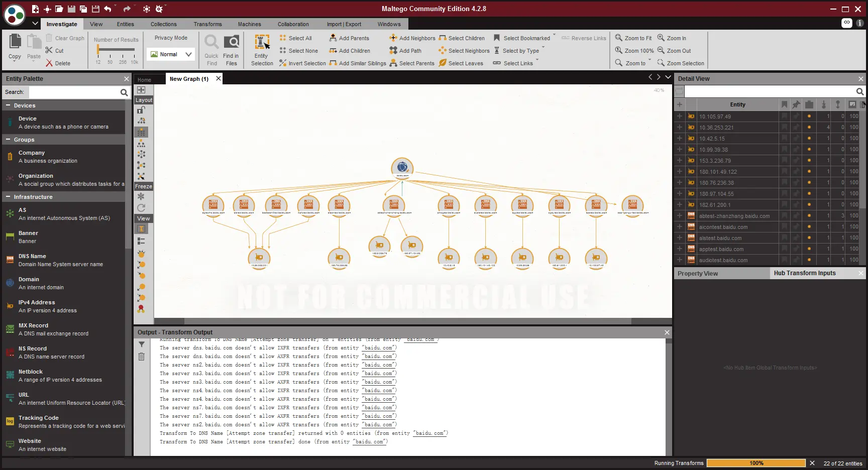Toggle pin for 10.36.253.221 row
This screenshot has width=868, height=470.
(x=796, y=127)
